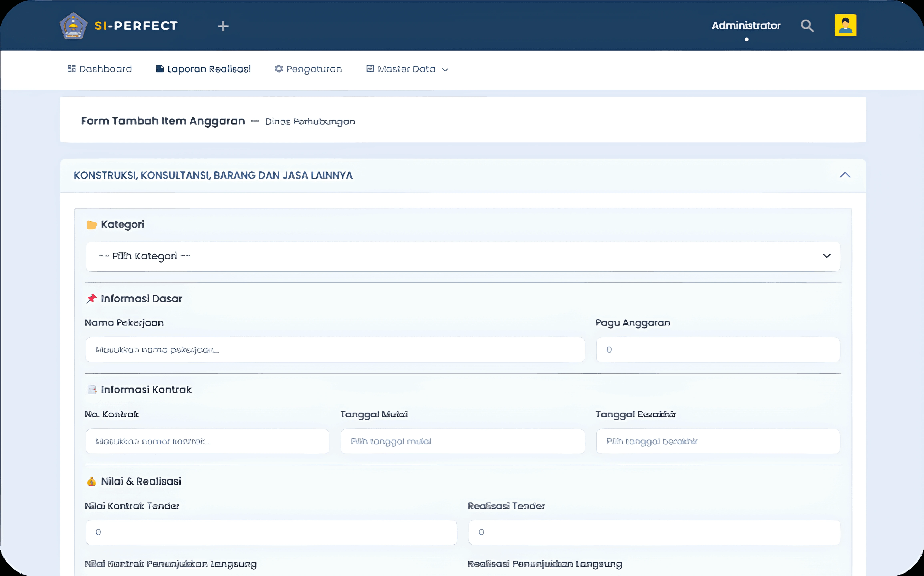The width and height of the screenshot is (924, 576).
Task: Open the Pilih Kategori dropdown
Action: (x=463, y=256)
